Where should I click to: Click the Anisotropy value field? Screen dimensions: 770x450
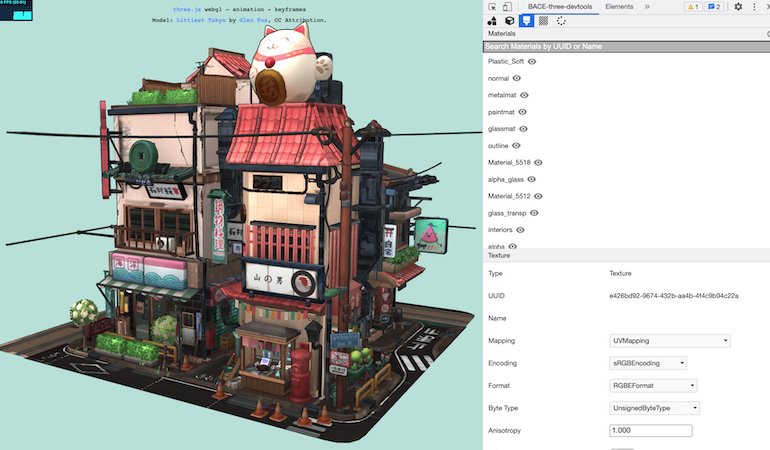coord(651,430)
